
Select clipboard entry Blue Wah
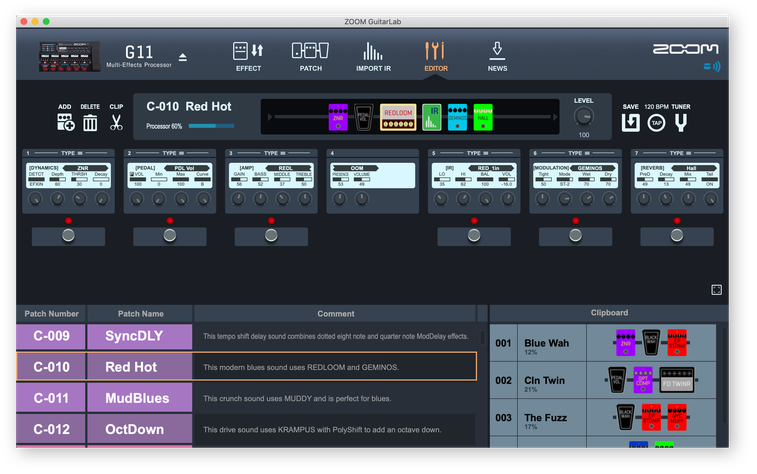pos(547,343)
